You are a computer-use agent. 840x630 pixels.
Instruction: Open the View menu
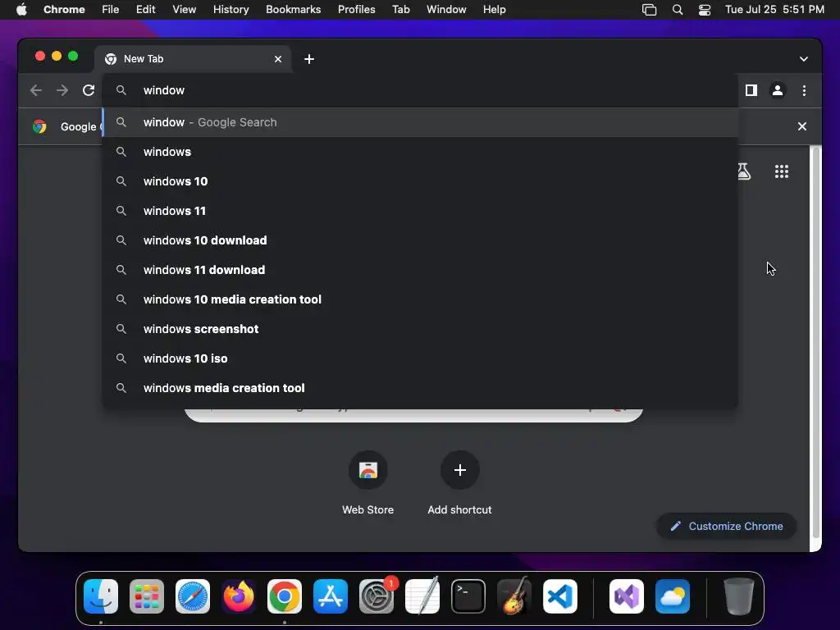click(x=184, y=10)
